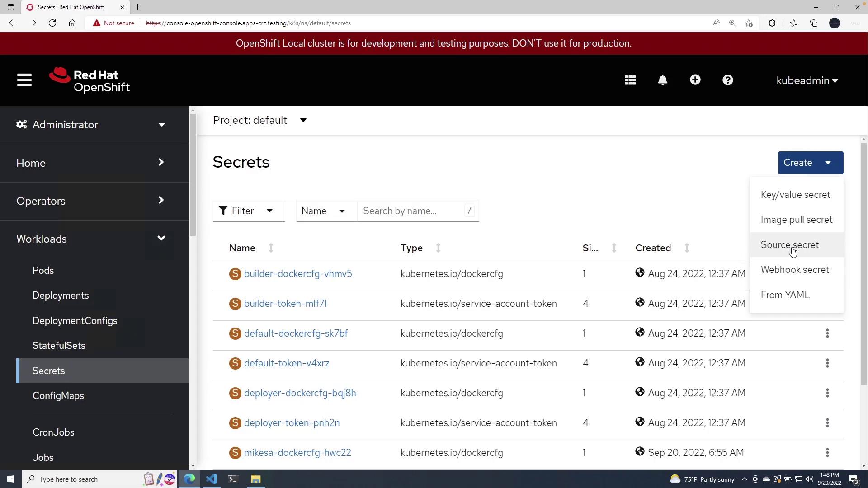Sort secrets by Name column

[243, 248]
